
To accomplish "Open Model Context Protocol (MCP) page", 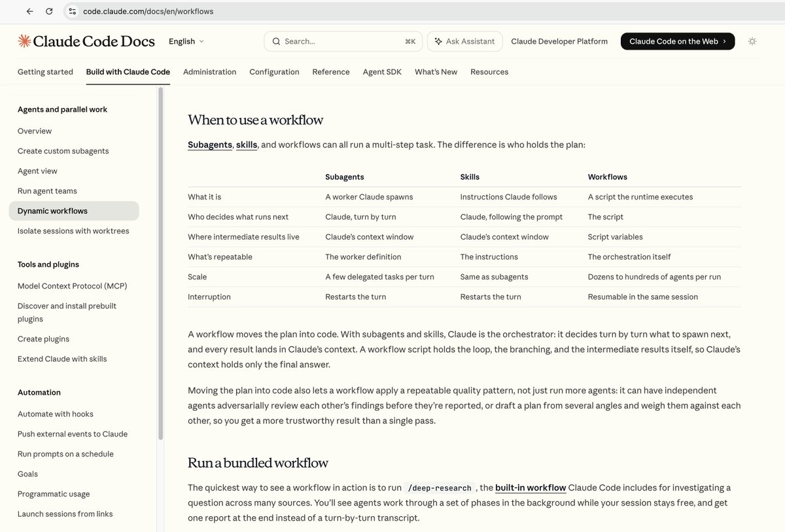I will [72, 286].
